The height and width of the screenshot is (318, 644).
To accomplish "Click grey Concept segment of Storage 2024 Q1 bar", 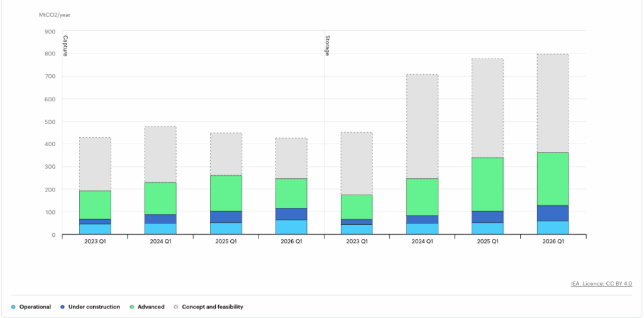I will (422, 126).
